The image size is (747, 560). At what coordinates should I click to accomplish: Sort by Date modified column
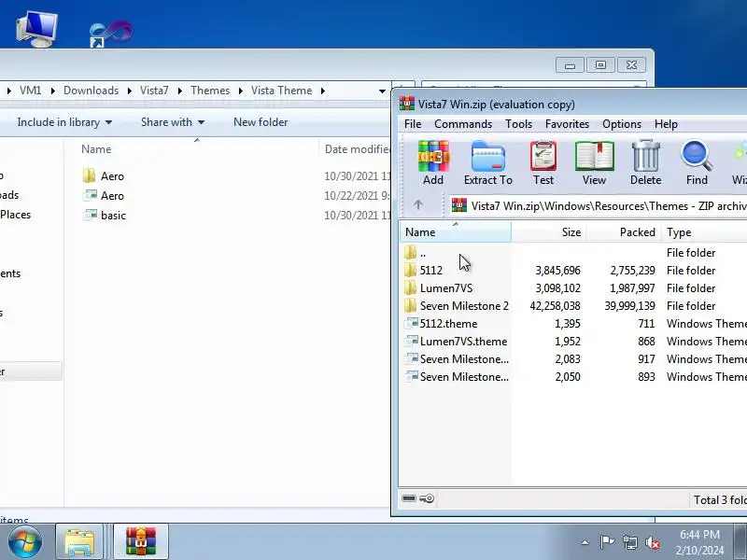point(356,149)
